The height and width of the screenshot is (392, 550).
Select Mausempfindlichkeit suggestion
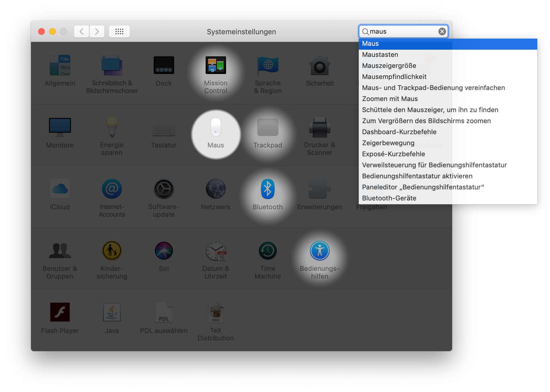pyautogui.click(x=394, y=77)
